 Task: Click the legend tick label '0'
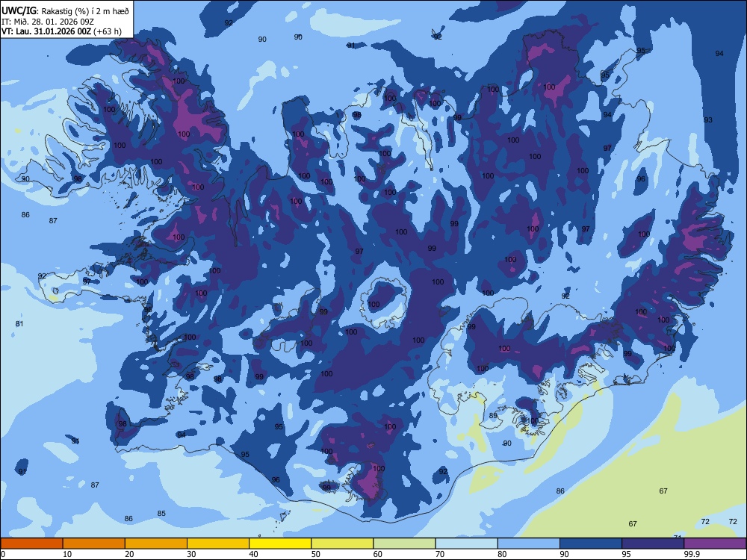[x=3, y=554]
